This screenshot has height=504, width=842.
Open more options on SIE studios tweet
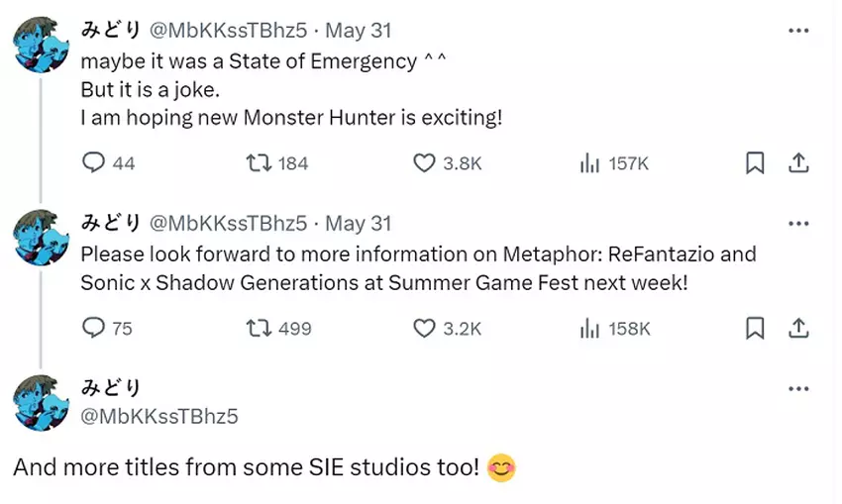pyautogui.click(x=798, y=389)
